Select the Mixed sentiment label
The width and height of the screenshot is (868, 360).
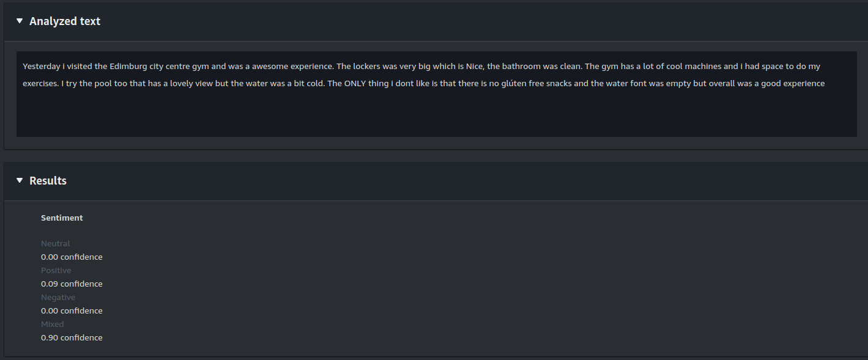53,325
